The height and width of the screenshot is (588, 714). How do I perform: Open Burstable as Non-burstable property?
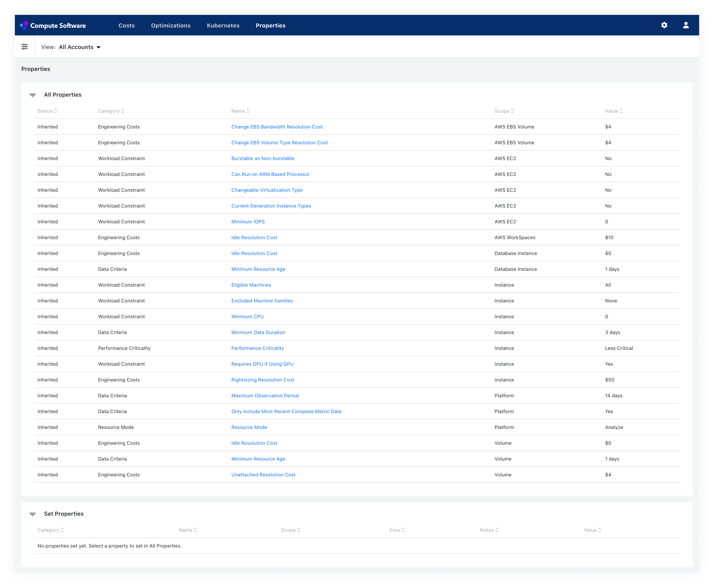pos(263,158)
